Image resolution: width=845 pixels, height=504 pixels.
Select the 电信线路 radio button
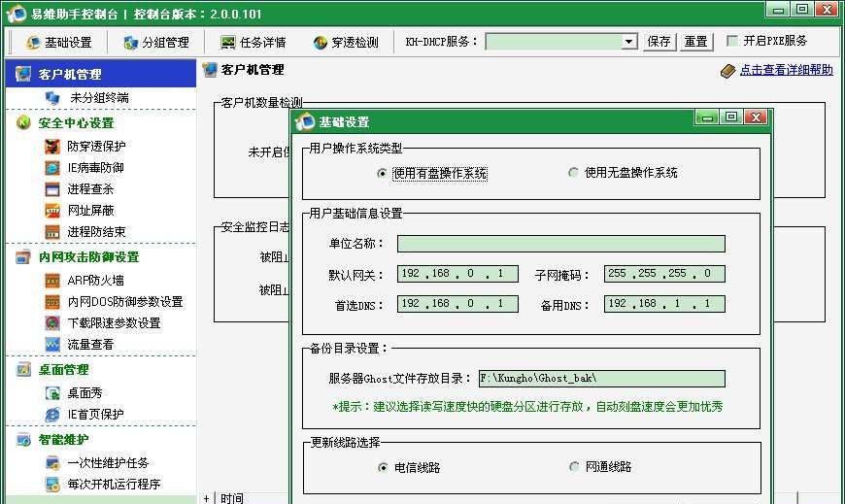click(383, 467)
